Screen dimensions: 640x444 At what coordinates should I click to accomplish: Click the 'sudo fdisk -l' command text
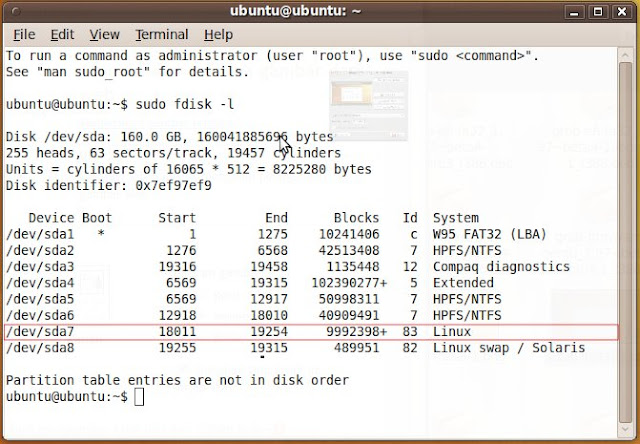click(x=185, y=104)
